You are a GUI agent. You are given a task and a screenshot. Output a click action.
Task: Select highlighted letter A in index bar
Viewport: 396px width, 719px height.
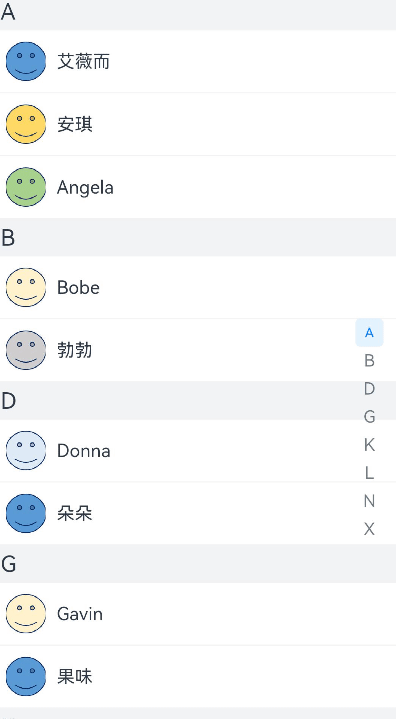pyautogui.click(x=369, y=333)
